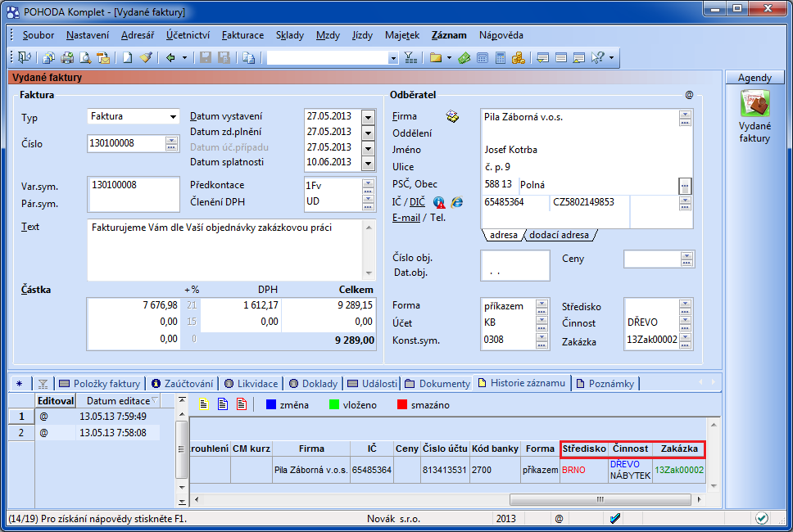
Task: Click the address book icon next to Firma
Action: point(452,117)
